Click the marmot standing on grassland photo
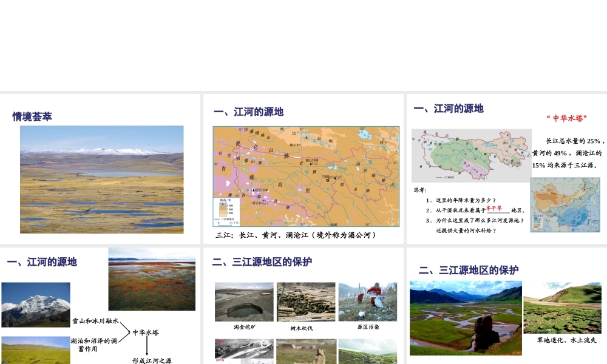This screenshot has width=607, height=364. (x=306, y=351)
